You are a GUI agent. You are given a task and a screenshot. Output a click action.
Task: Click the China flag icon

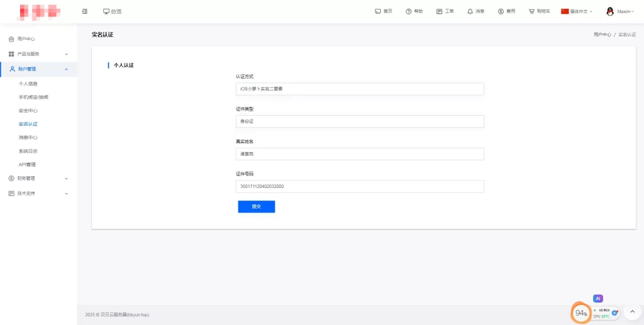pyautogui.click(x=565, y=11)
